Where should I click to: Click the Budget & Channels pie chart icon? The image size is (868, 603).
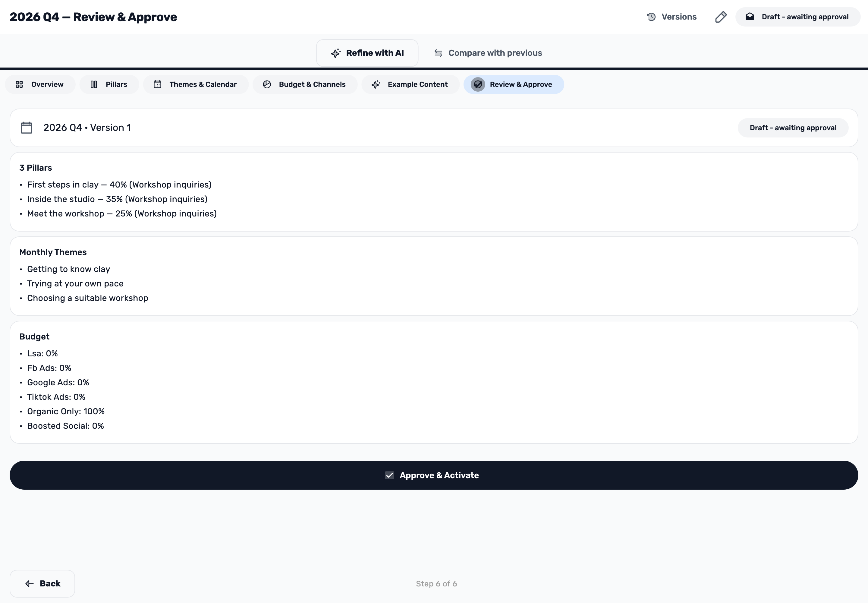click(267, 84)
